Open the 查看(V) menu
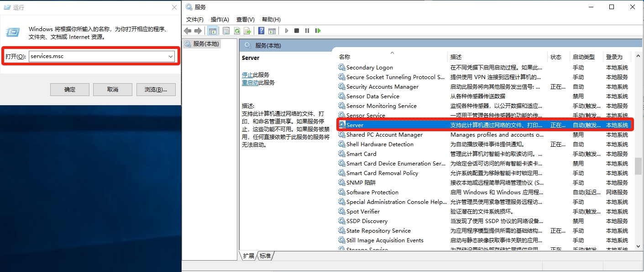Screen dimensions: 644x272 245,19
